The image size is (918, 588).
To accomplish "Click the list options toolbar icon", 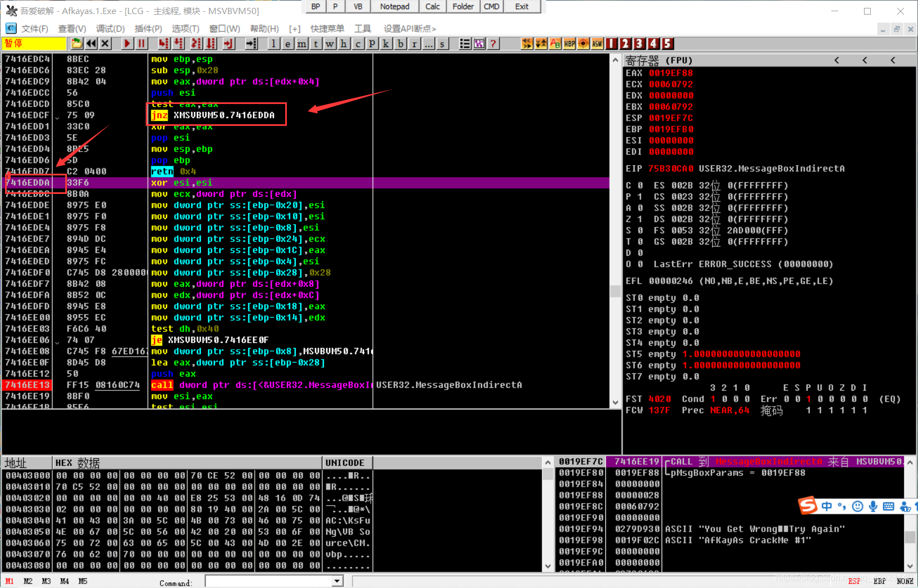I will pos(465,43).
